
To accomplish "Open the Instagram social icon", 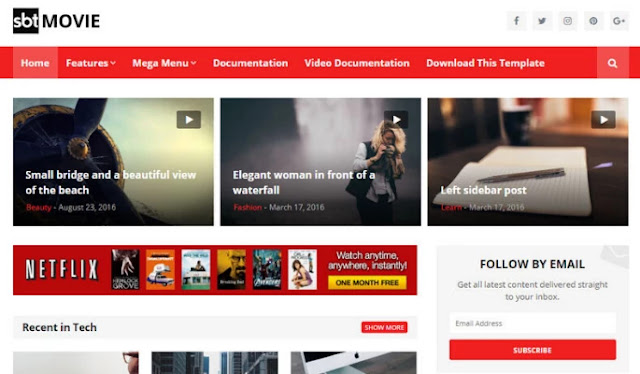I will coord(568,21).
